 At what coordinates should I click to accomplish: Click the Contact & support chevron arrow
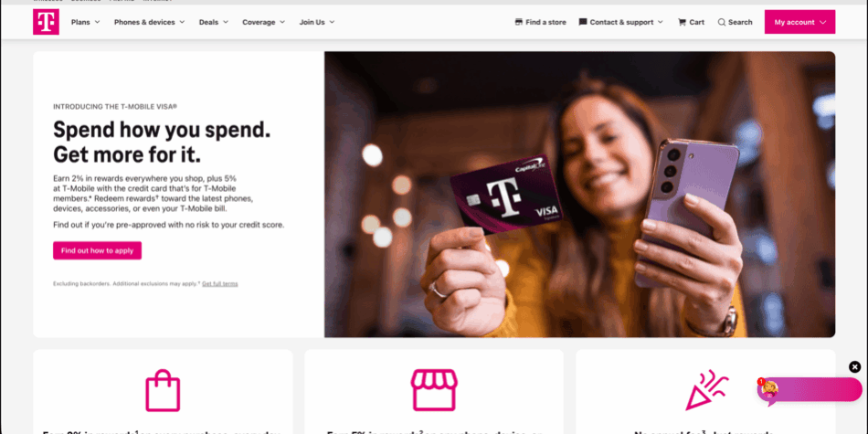(x=660, y=22)
